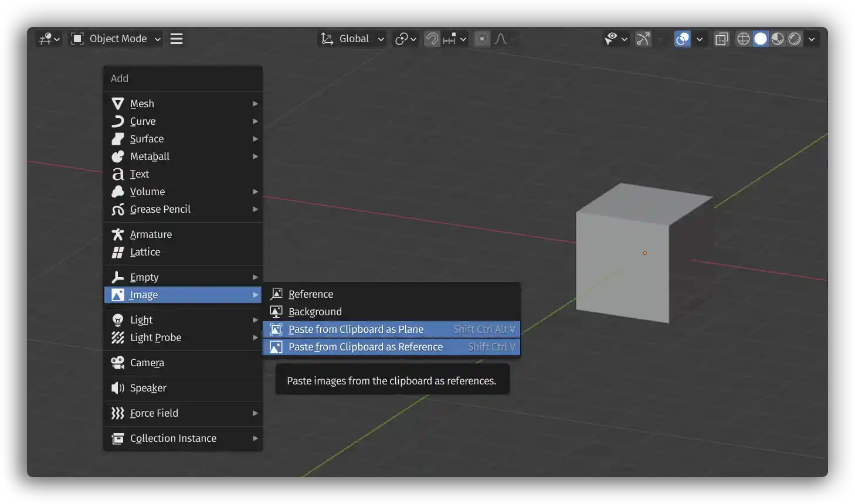This screenshot has width=855, height=504.
Task: Toggle viewport overlays visibility
Action: pos(682,39)
